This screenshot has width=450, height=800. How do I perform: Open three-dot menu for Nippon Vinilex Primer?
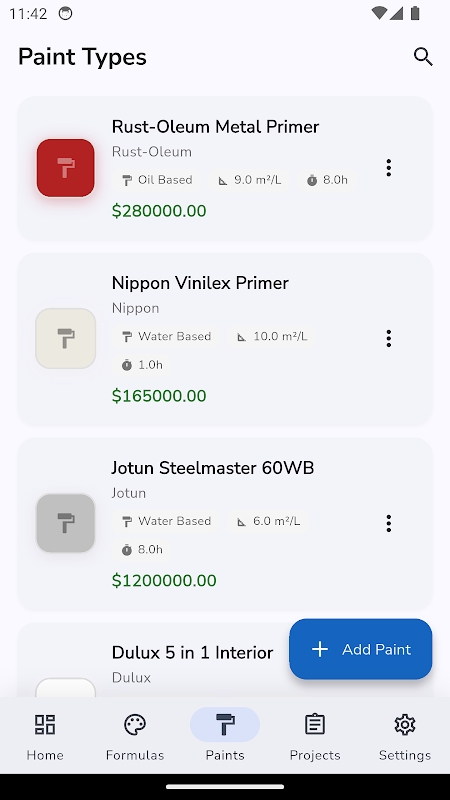(389, 338)
